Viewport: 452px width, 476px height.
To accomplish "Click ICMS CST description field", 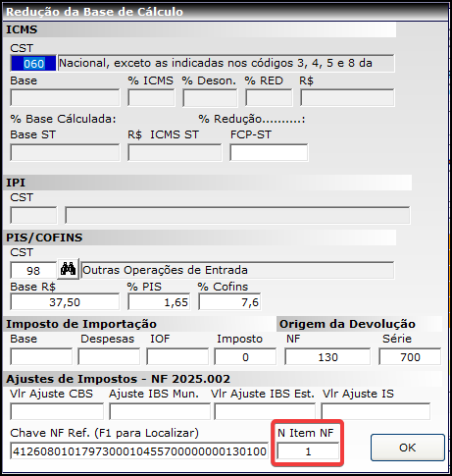I will point(226,63).
